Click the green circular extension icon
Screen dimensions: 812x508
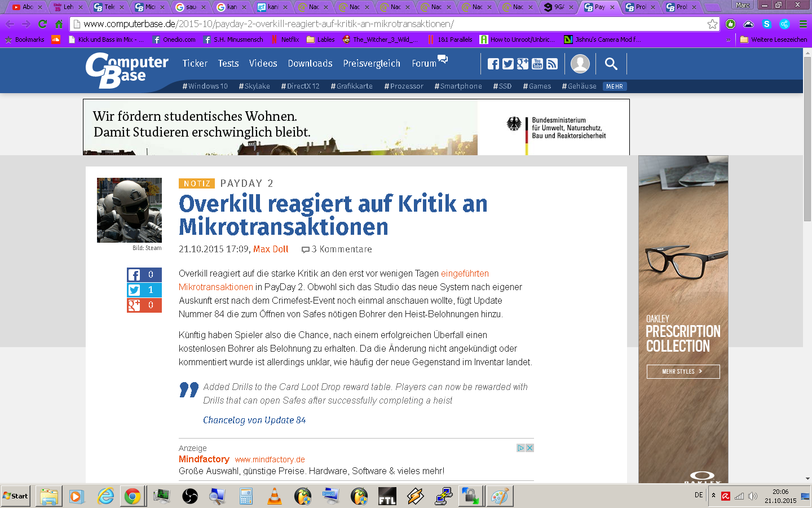coord(731,24)
